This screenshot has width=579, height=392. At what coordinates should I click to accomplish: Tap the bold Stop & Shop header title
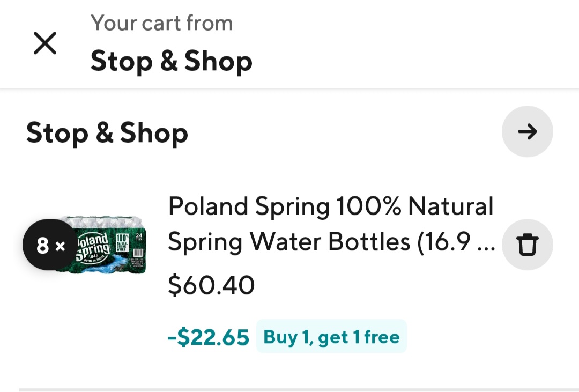click(172, 61)
